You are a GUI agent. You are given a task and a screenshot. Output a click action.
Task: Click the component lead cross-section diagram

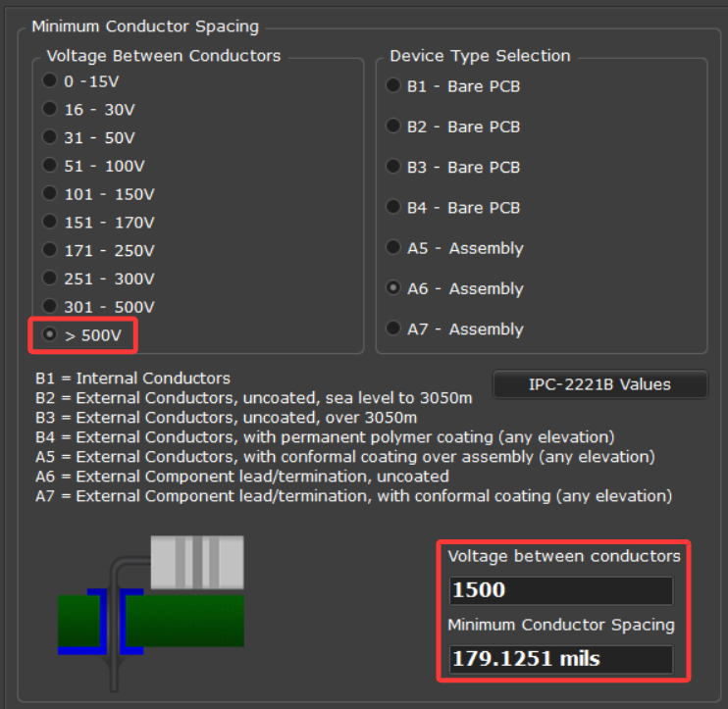(151, 614)
